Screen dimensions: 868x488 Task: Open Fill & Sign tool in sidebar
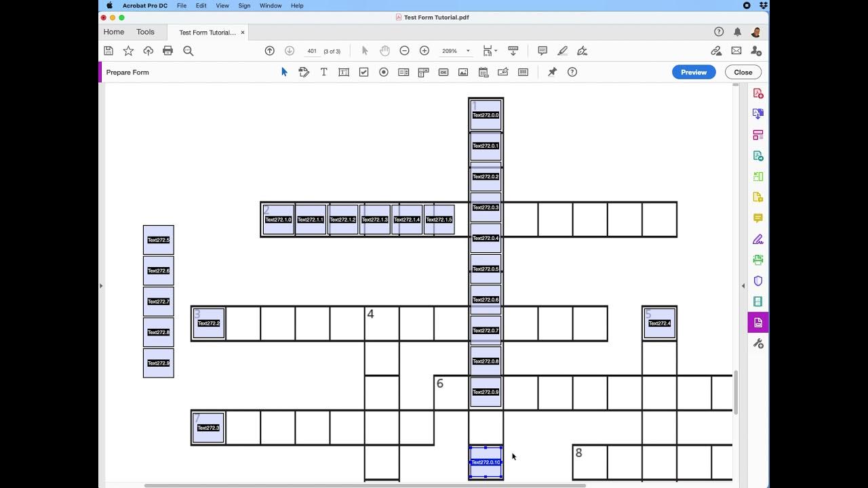click(x=758, y=239)
